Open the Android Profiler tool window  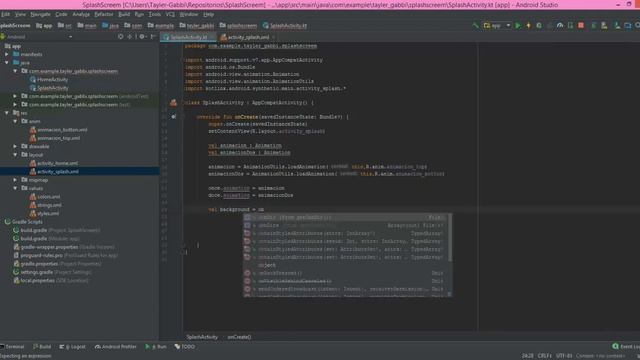(x=116, y=347)
